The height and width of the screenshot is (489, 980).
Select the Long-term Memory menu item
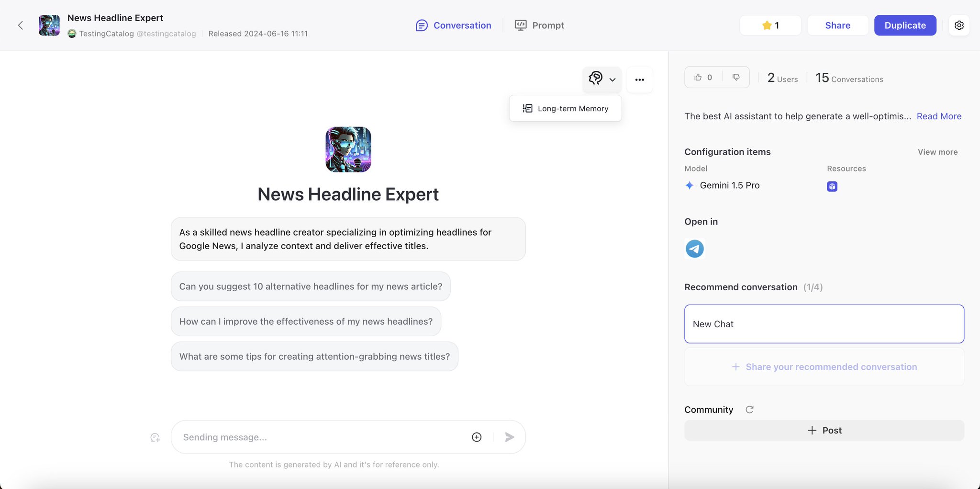[565, 108]
